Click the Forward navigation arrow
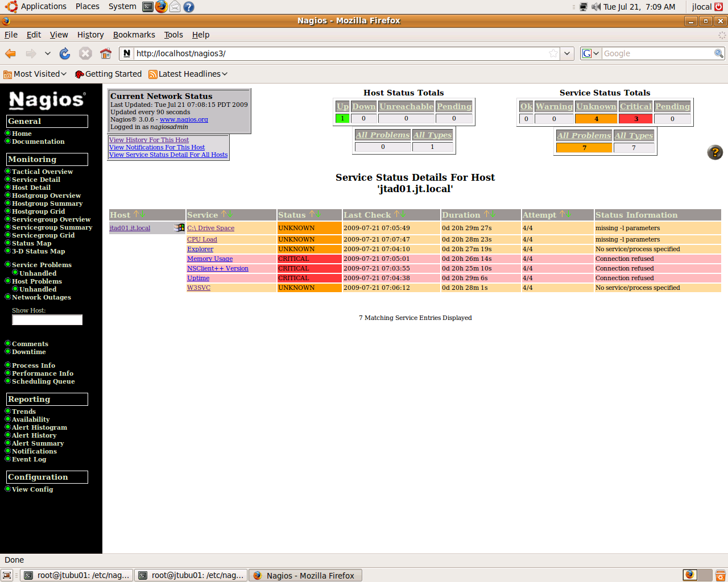Image resolution: width=728 pixels, height=582 pixels. point(31,53)
